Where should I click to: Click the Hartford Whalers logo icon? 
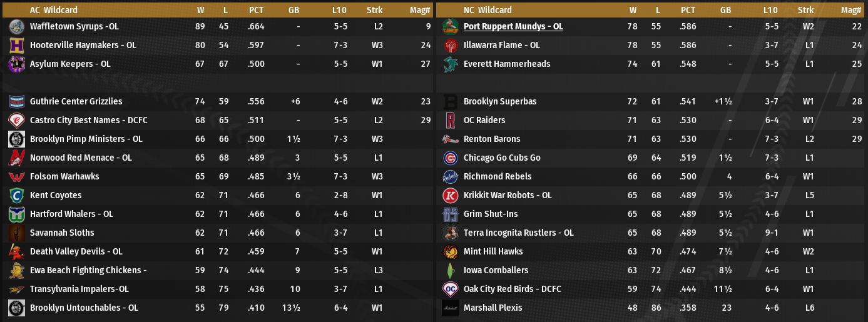tap(17, 214)
